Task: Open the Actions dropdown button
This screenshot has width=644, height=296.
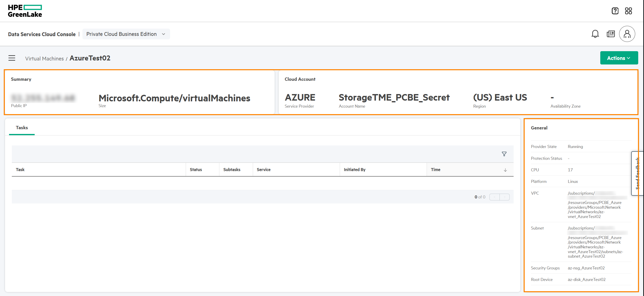Action: [619, 58]
